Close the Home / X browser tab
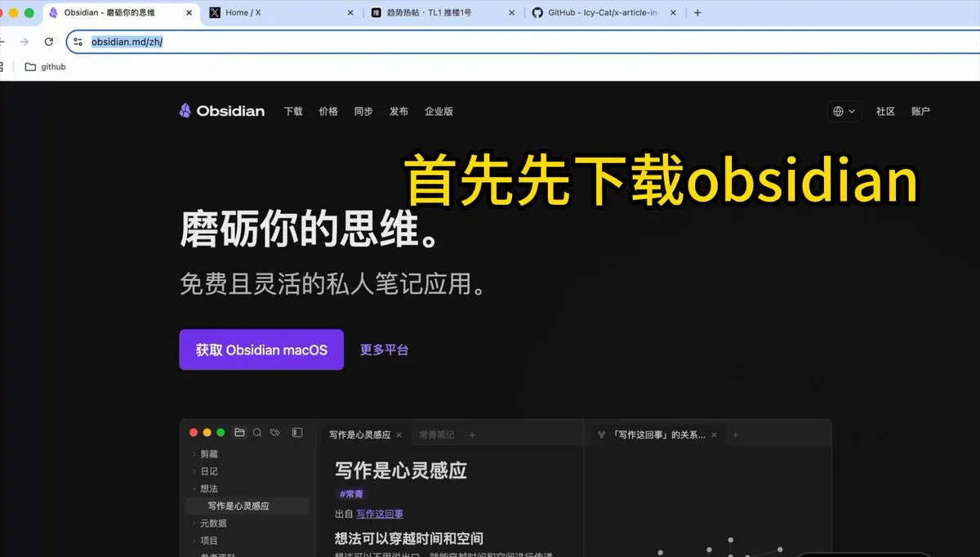 351,12
